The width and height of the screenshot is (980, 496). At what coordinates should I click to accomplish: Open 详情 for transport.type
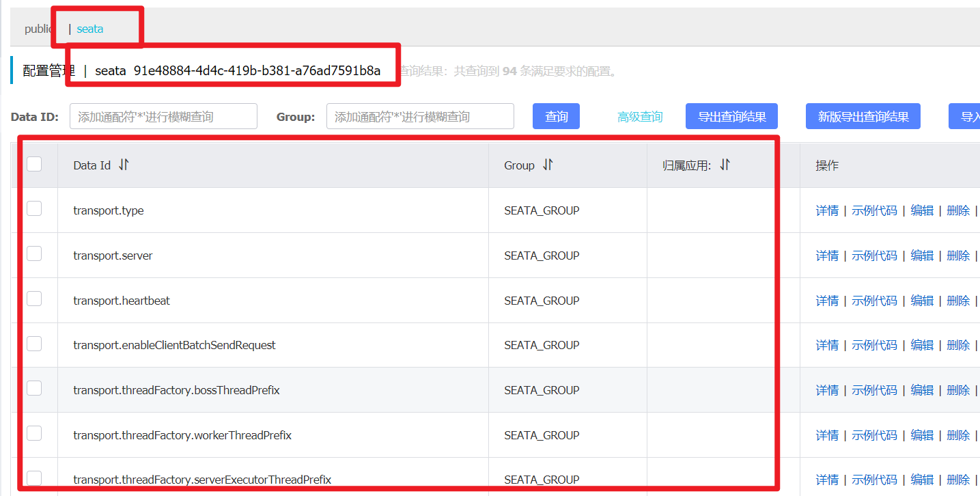[827, 210]
